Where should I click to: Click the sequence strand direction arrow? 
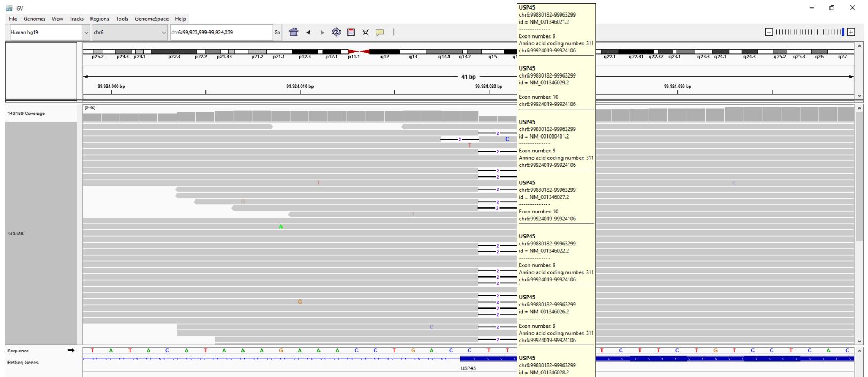click(x=70, y=351)
